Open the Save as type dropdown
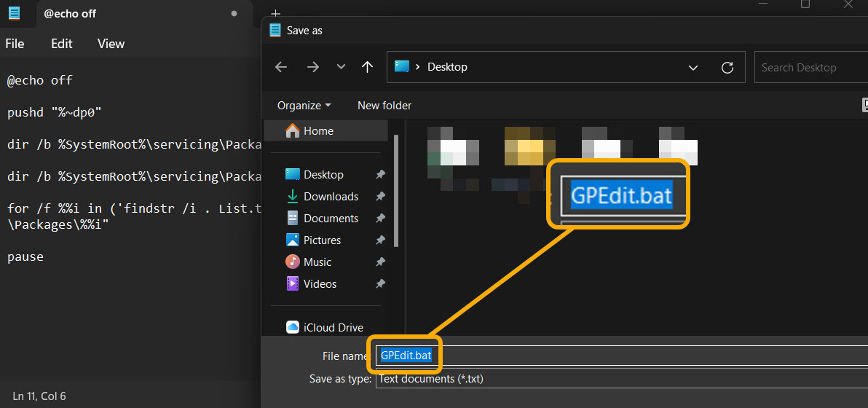 point(622,379)
